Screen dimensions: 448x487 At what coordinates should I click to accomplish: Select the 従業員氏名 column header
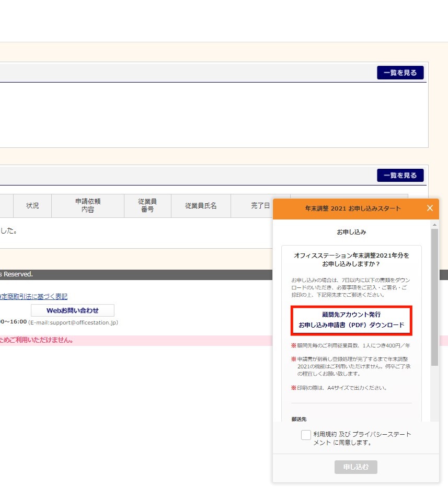[x=201, y=206]
